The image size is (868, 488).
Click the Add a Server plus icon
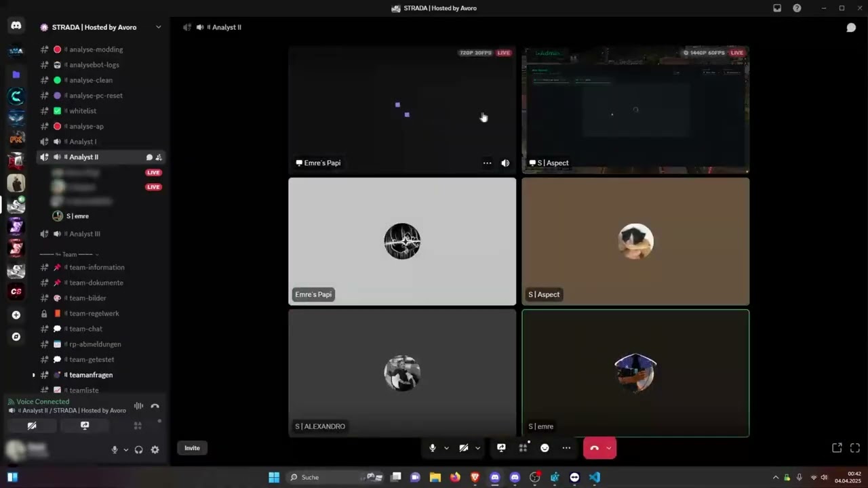point(16,314)
